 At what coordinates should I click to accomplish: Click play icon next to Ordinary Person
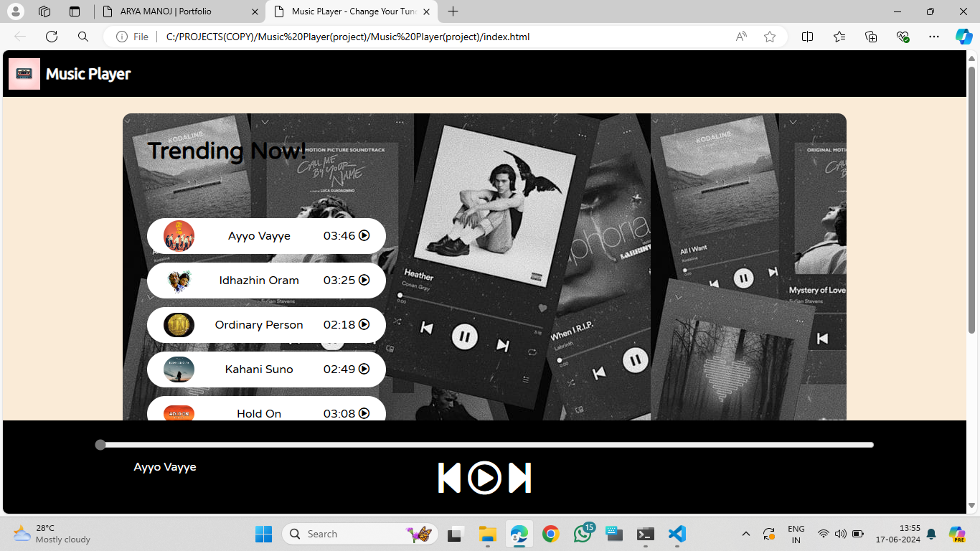point(364,324)
